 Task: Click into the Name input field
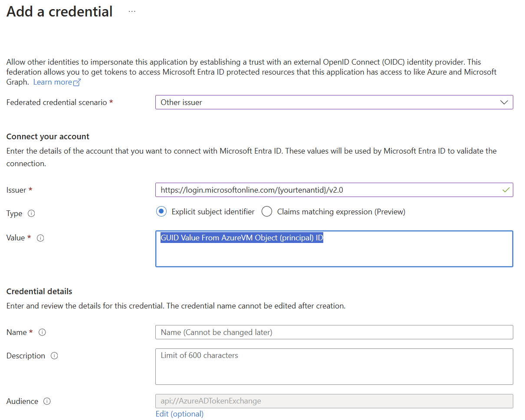[334, 332]
